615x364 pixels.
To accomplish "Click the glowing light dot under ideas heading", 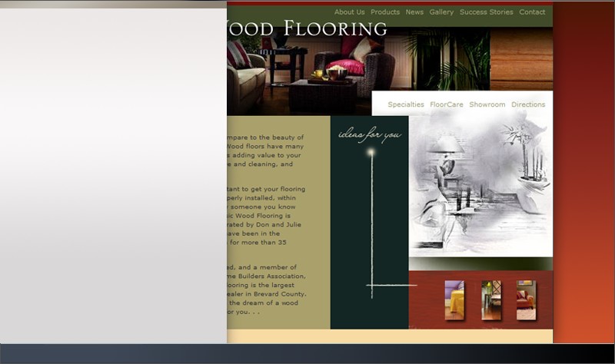I will pos(371,153).
